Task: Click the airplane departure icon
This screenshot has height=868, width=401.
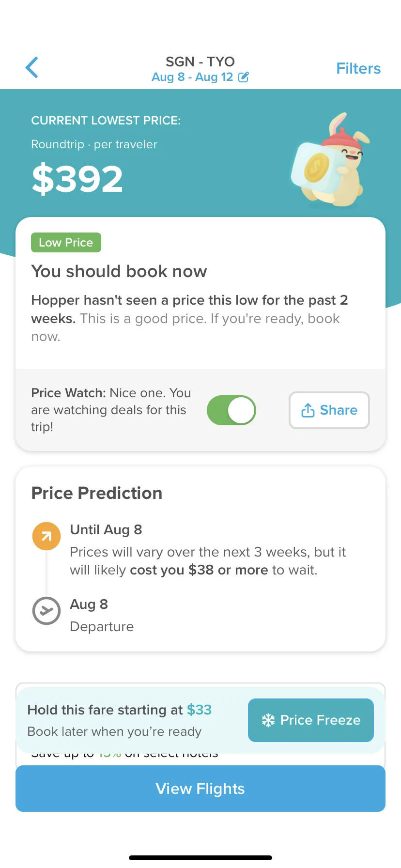Action: coord(46,610)
